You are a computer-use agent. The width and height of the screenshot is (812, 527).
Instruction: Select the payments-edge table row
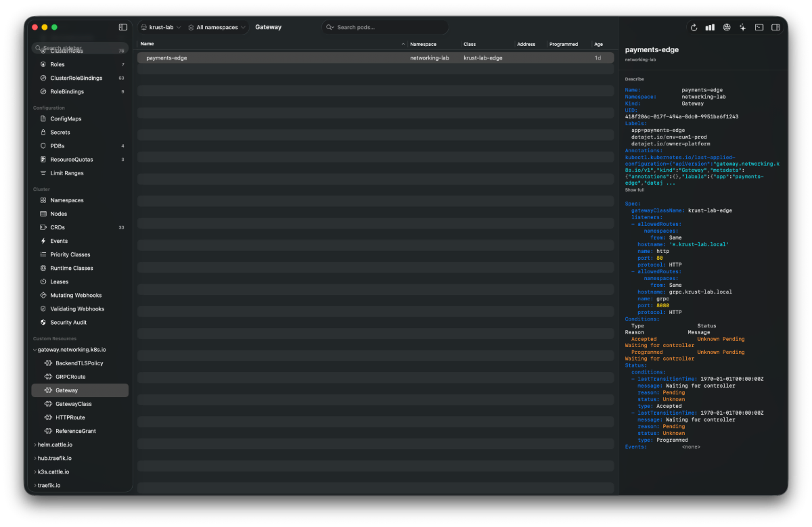[376, 58]
